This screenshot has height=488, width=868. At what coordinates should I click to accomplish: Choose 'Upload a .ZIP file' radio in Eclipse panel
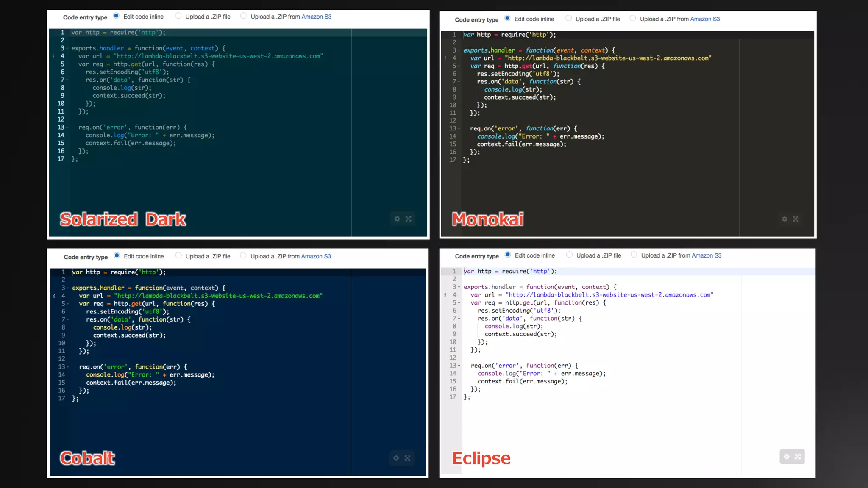pyautogui.click(x=569, y=255)
